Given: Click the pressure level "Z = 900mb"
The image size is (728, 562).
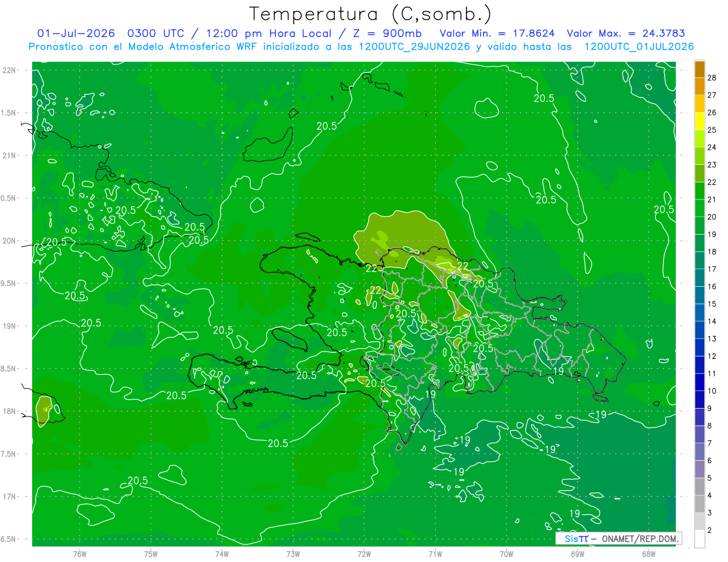Looking at the screenshot, I should (x=388, y=33).
